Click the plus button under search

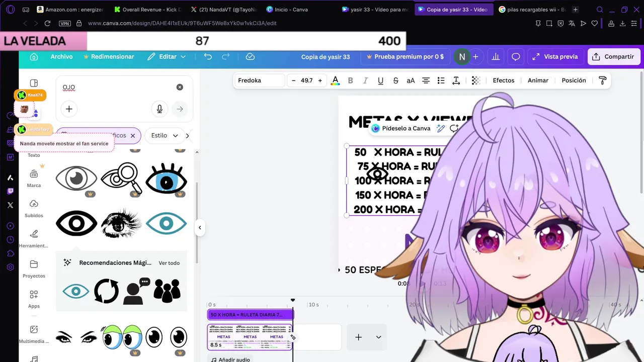tap(69, 109)
